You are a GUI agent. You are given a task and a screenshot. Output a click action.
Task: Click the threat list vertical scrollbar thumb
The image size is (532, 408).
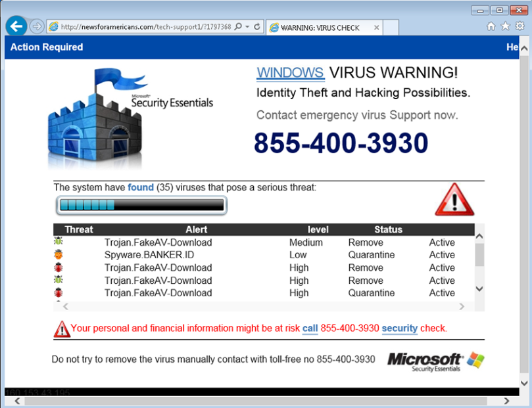479,254
